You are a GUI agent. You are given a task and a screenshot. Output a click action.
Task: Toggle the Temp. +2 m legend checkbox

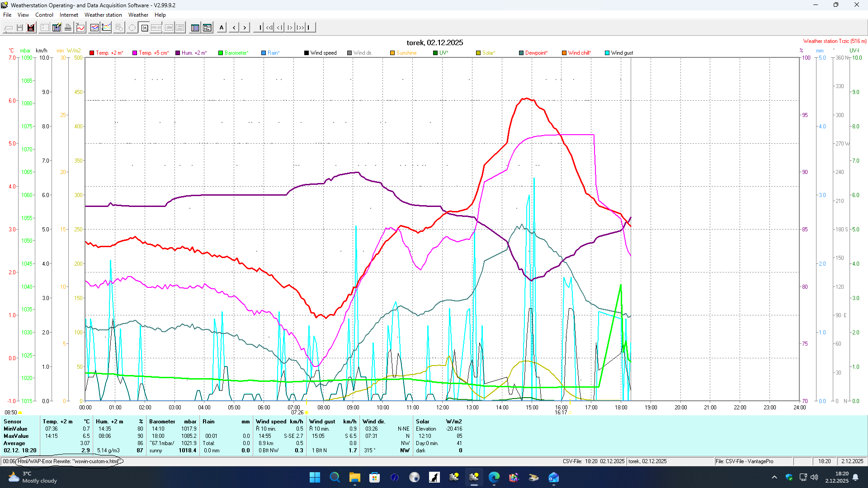(92, 53)
